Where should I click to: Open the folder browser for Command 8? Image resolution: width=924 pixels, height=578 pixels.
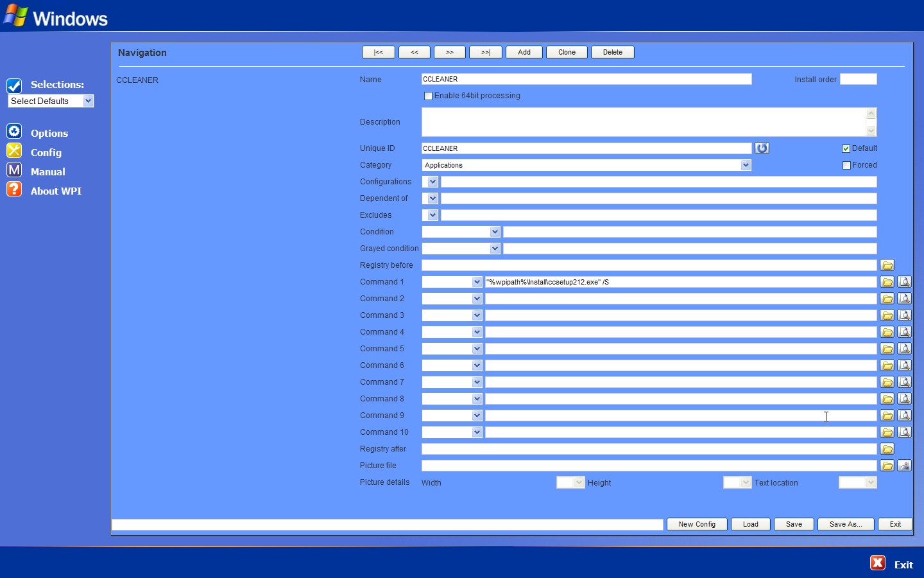click(x=887, y=399)
